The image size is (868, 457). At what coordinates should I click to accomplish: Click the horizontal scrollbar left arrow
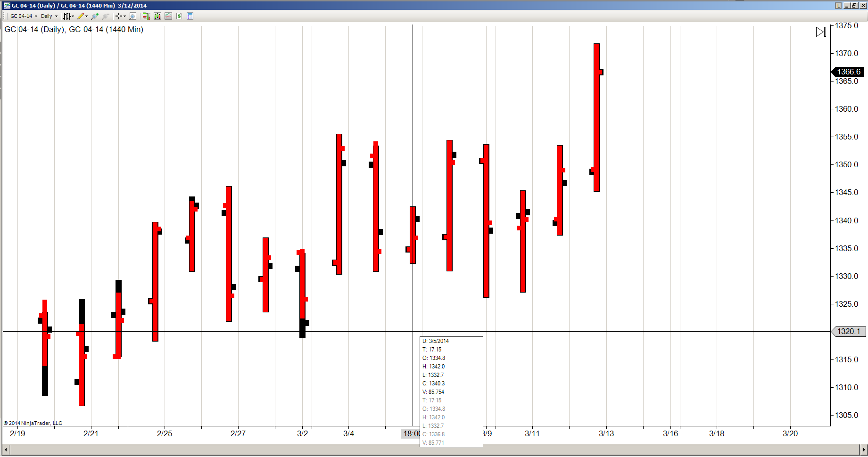coord(6,449)
